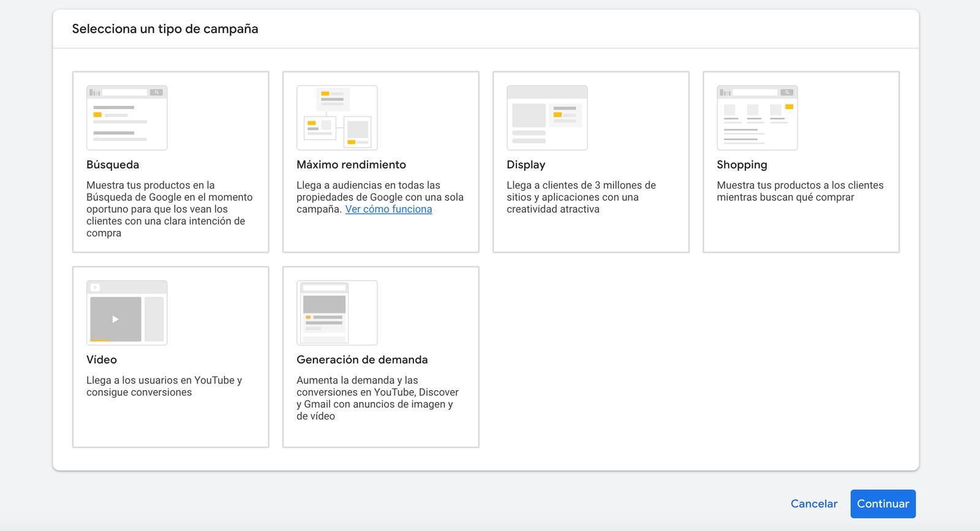Choose the 'Shopping' card title
Screen dimensions: 980x531
click(742, 165)
